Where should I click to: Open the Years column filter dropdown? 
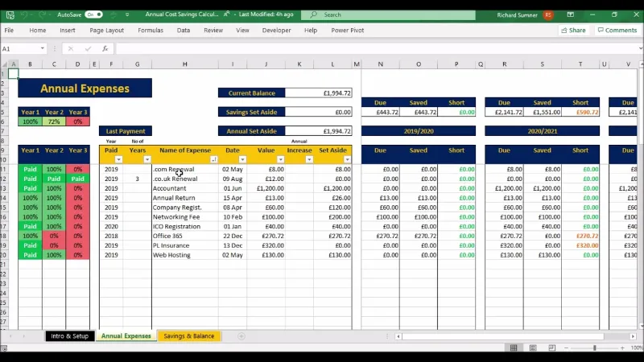click(x=147, y=159)
